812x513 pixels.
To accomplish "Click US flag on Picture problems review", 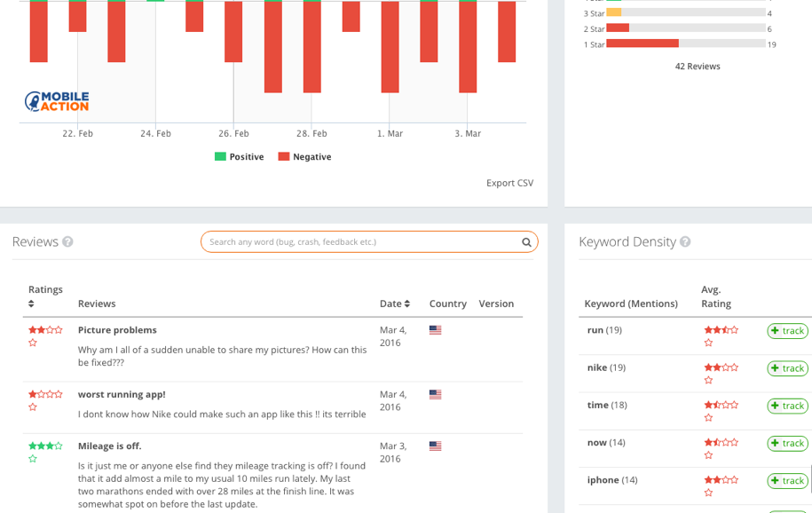I will click(436, 330).
